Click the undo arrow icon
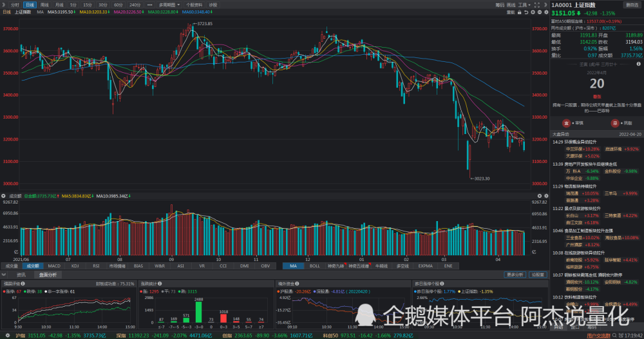The image size is (644, 339). pos(526,12)
